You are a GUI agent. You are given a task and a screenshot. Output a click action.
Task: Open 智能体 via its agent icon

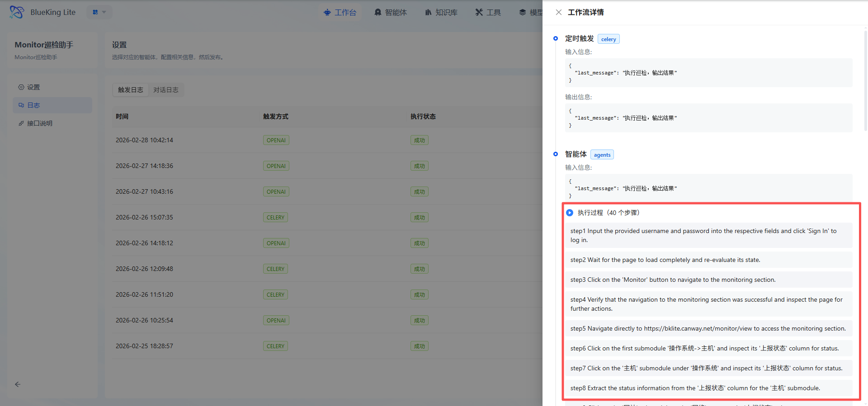378,13
